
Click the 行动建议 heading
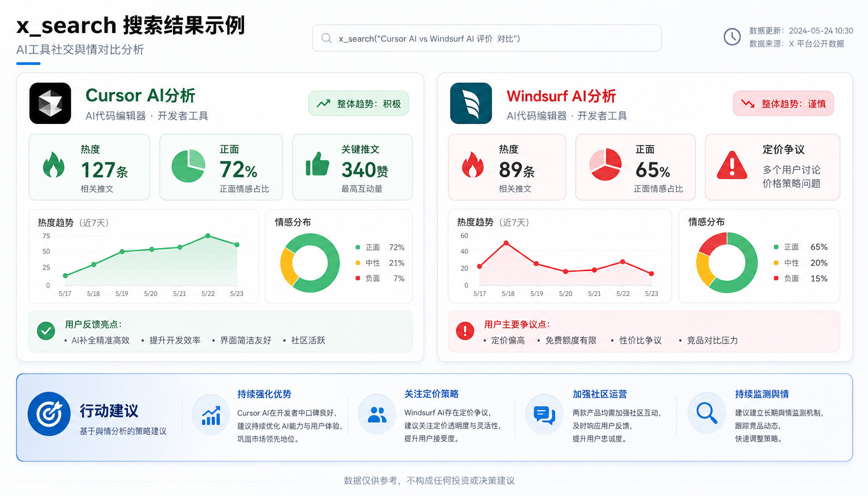[x=109, y=411]
